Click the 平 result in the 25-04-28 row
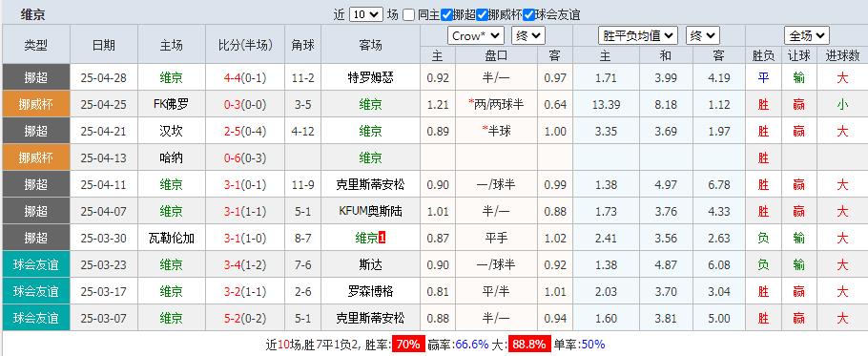The image size is (868, 356). click(763, 78)
